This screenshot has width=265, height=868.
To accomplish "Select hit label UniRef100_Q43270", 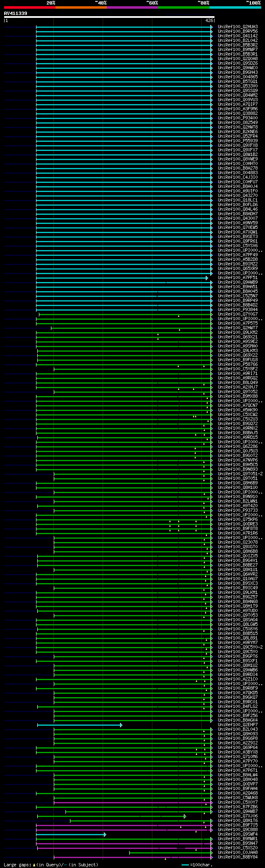I will (238, 196).
